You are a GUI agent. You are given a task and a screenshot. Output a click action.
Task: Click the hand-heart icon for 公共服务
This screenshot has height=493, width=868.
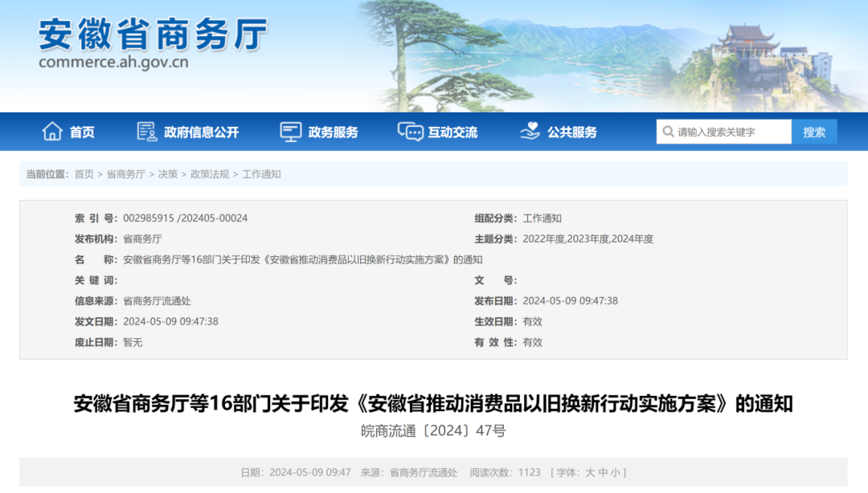tap(530, 132)
